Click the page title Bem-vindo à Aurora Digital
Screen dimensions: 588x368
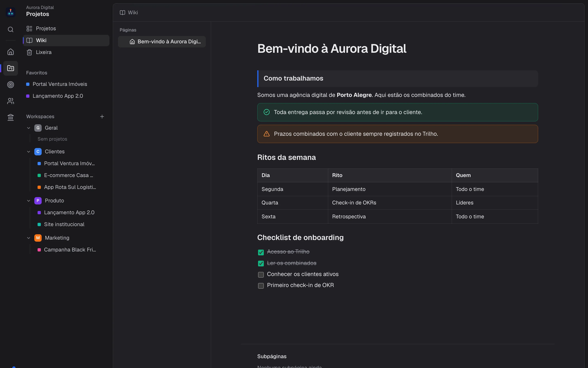[332, 48]
